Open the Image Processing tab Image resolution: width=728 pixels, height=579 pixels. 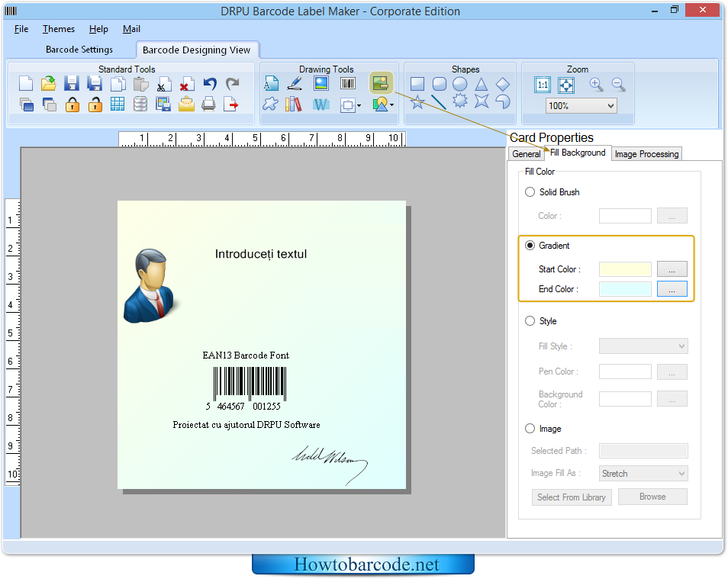646,154
